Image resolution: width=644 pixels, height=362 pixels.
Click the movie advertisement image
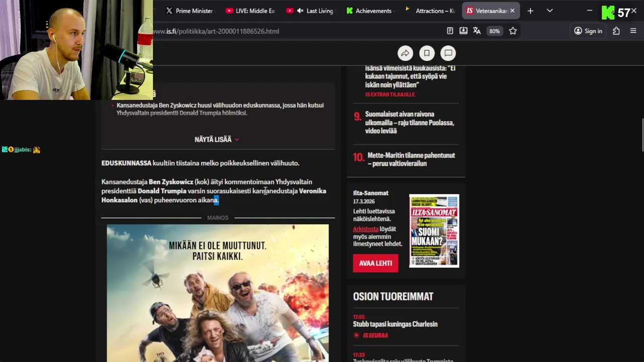point(218,293)
